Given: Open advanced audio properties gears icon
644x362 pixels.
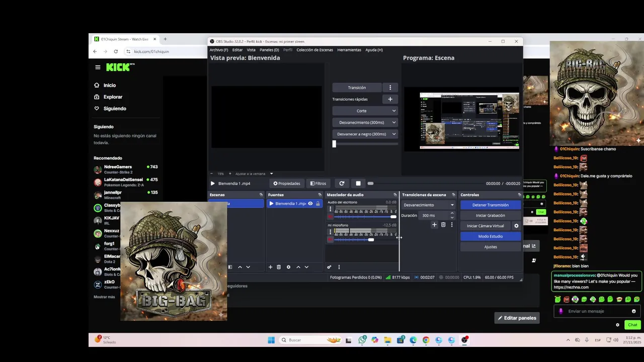Looking at the screenshot, I should point(329,267).
